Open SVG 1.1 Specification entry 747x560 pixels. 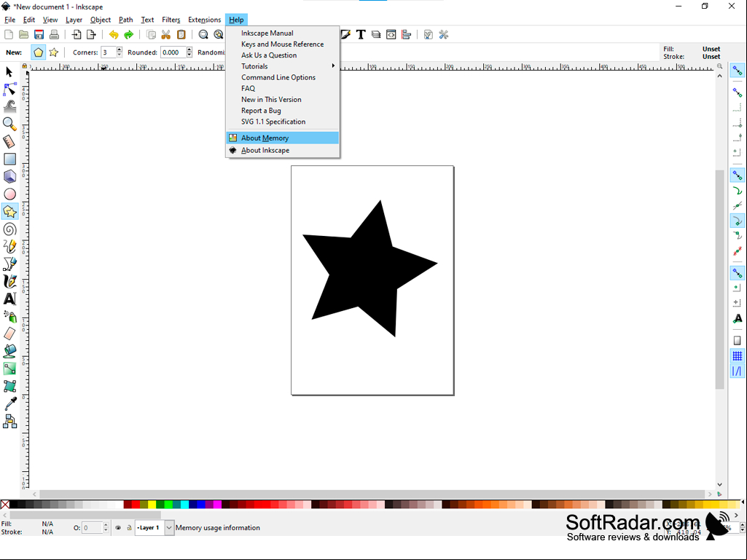coord(283,122)
